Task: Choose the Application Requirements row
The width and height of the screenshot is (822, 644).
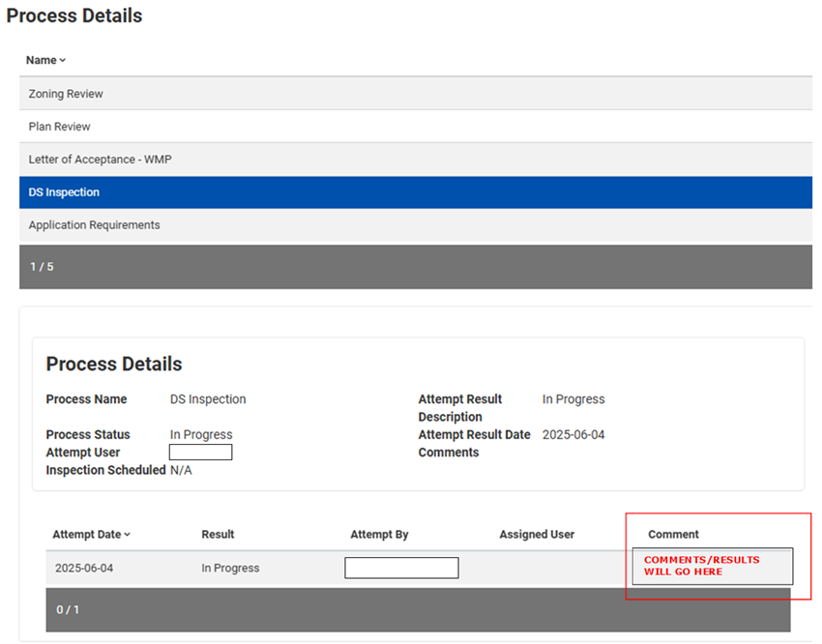Action: pyautogui.click(x=94, y=225)
